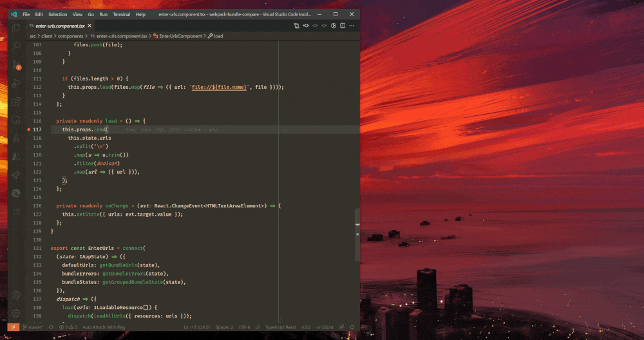
Task: Open the Extensions view
Action: pos(16,101)
